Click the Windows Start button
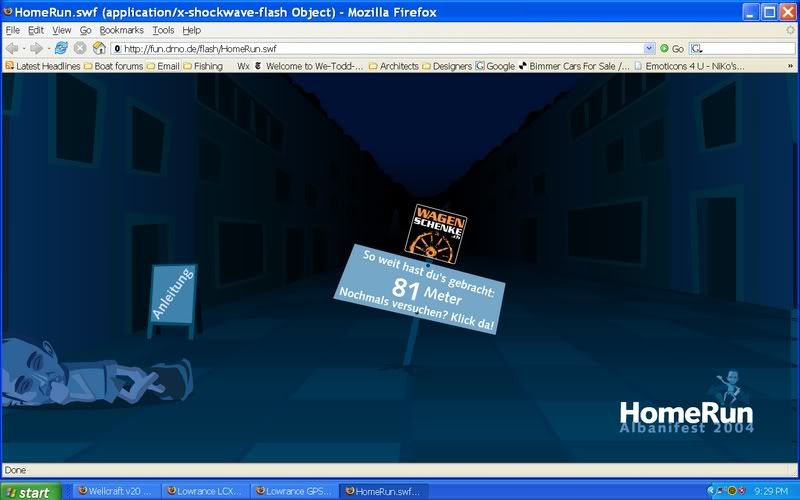Screen dimensions: 800x500 coord(31,491)
